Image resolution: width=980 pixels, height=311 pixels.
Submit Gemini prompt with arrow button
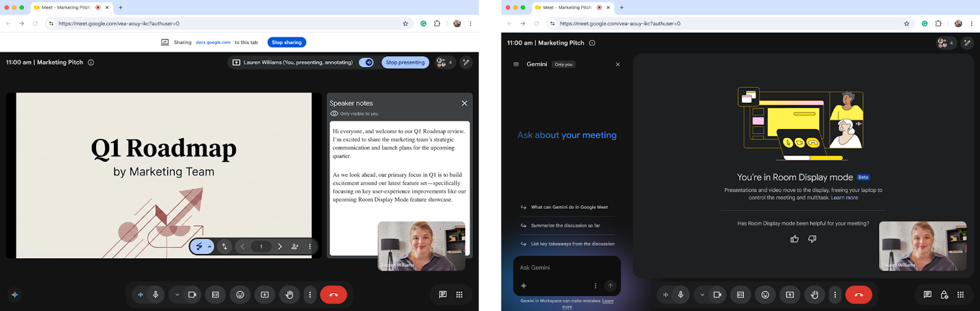point(610,285)
